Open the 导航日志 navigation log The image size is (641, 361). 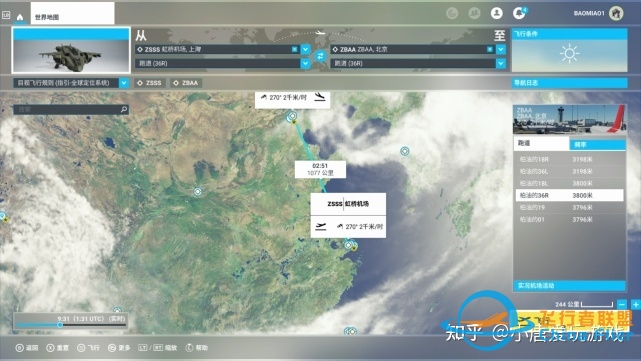tap(570, 83)
